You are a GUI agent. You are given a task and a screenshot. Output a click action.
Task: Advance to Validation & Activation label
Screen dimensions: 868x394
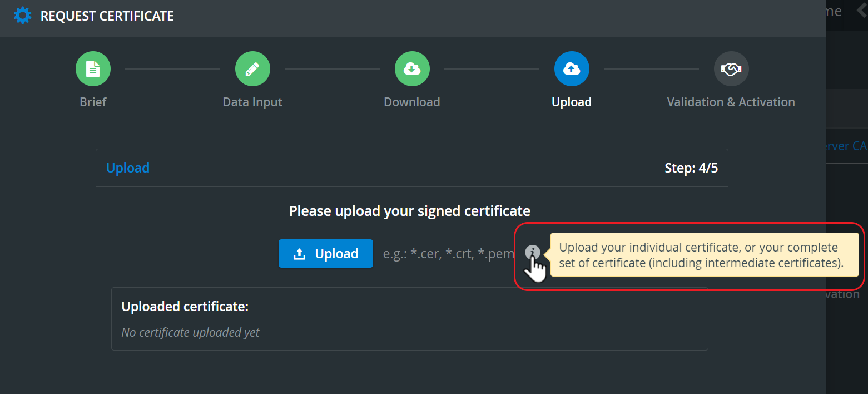click(x=731, y=102)
